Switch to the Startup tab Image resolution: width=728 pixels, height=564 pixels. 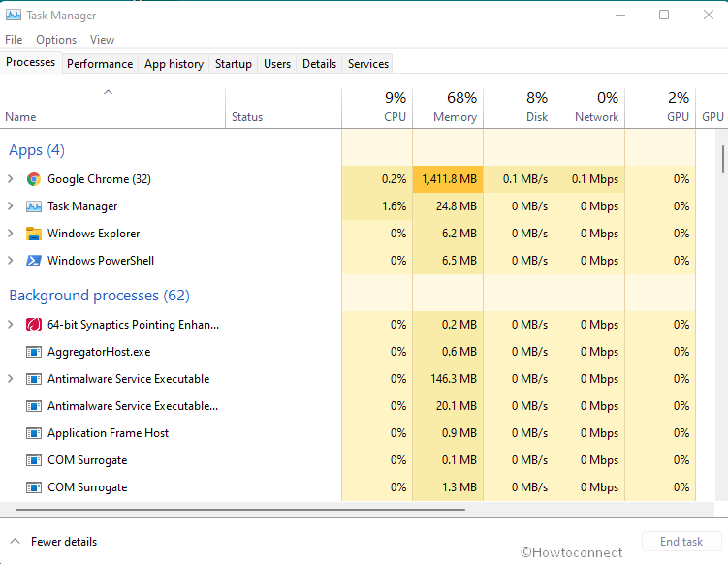click(233, 64)
